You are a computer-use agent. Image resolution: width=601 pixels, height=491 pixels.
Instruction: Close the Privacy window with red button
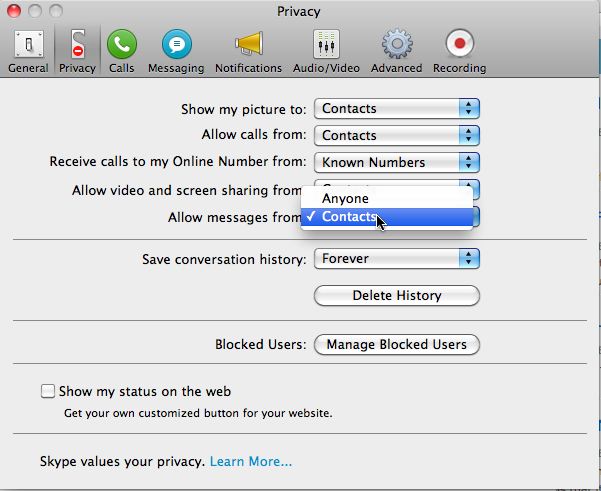pyautogui.click(x=15, y=12)
